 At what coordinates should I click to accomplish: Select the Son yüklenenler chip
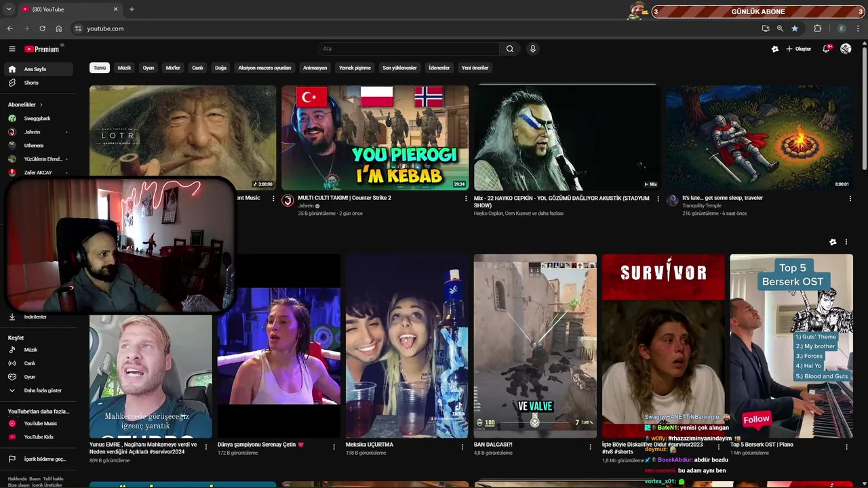399,68
